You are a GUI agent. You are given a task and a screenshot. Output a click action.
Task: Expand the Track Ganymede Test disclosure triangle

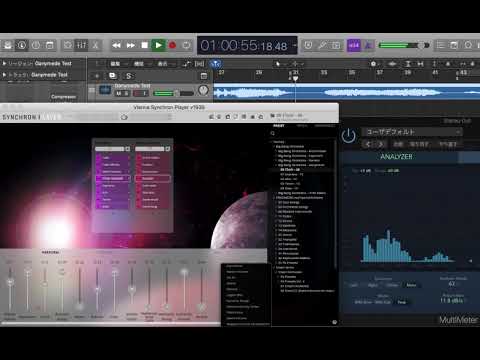click(4, 75)
